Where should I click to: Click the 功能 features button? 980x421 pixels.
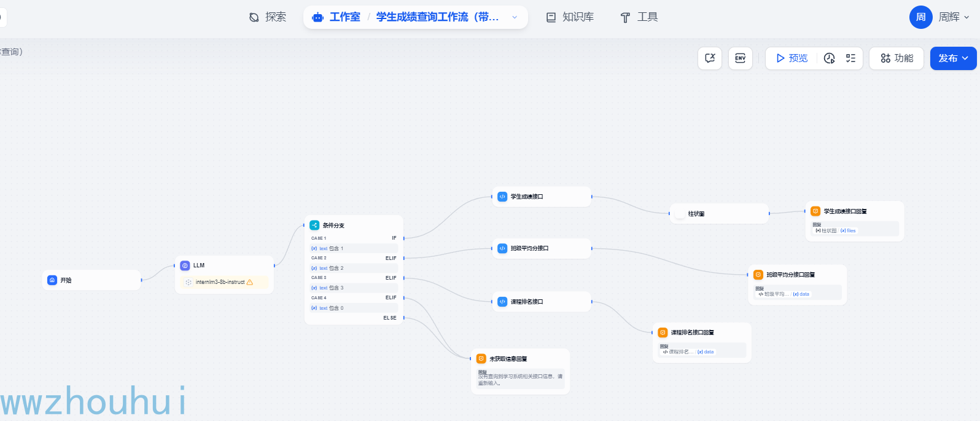point(896,58)
